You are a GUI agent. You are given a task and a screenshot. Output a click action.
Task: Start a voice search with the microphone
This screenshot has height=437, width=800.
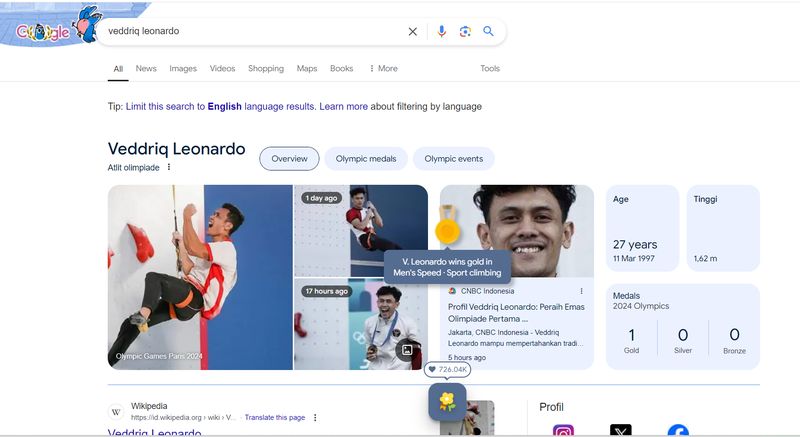point(441,32)
